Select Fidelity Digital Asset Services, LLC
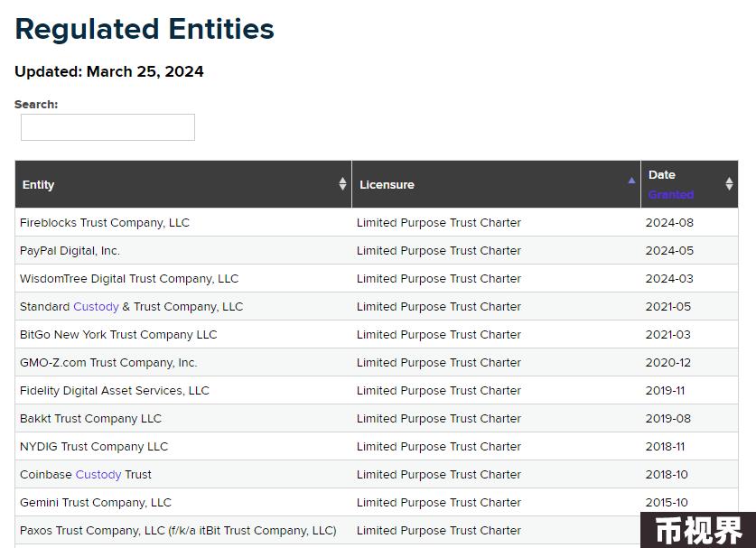The image size is (756, 548). pos(115,390)
